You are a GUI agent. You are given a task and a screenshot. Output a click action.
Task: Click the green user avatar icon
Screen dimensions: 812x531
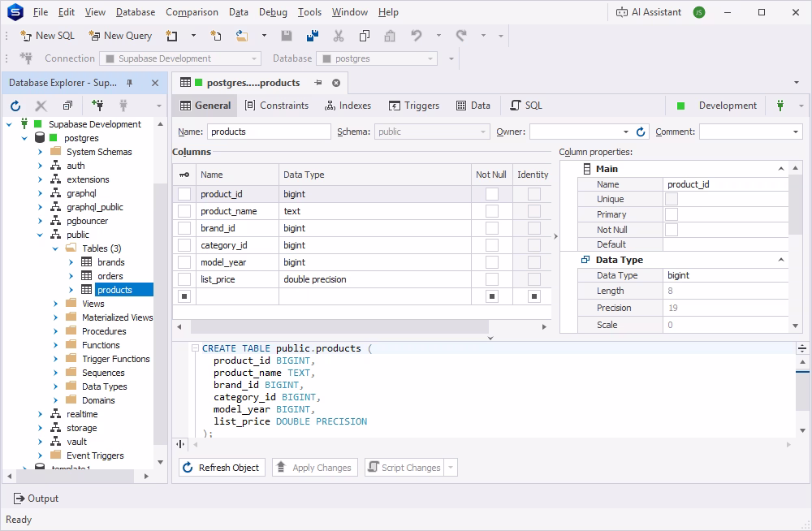[x=699, y=12]
